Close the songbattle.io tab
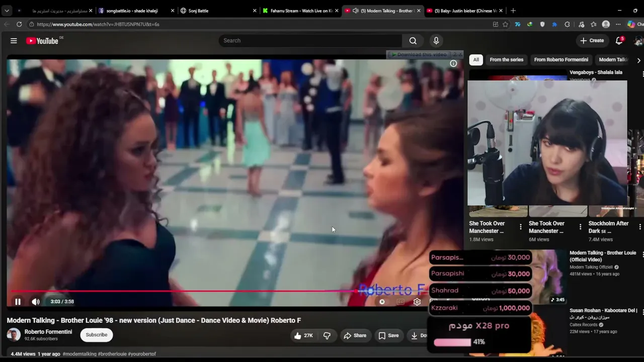Viewport: 644px width, 362px height. point(173,11)
